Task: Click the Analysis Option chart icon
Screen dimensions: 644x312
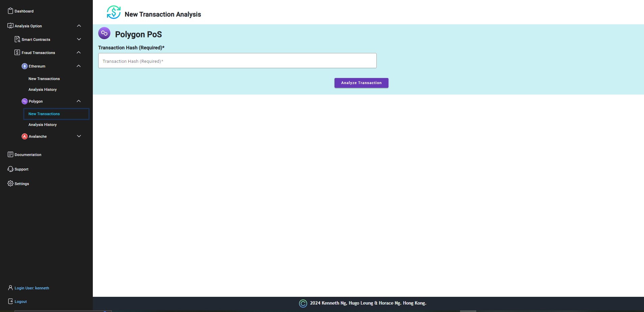Action: tap(10, 26)
